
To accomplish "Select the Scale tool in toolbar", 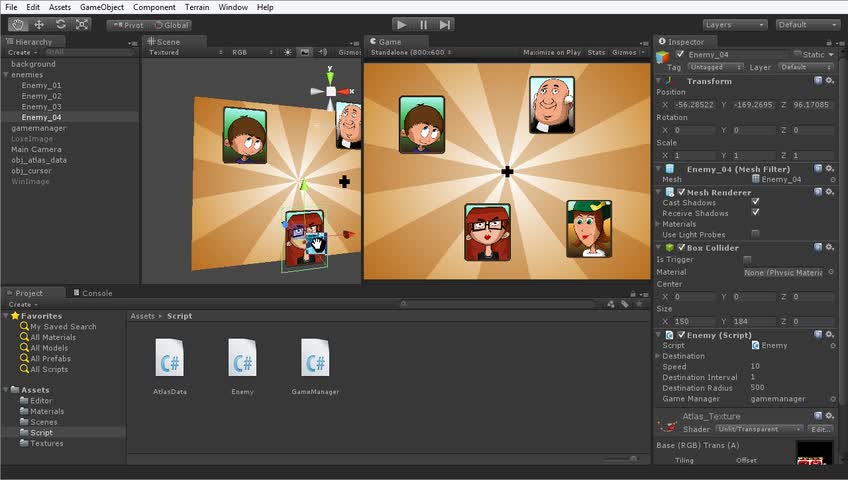I will pos(82,24).
